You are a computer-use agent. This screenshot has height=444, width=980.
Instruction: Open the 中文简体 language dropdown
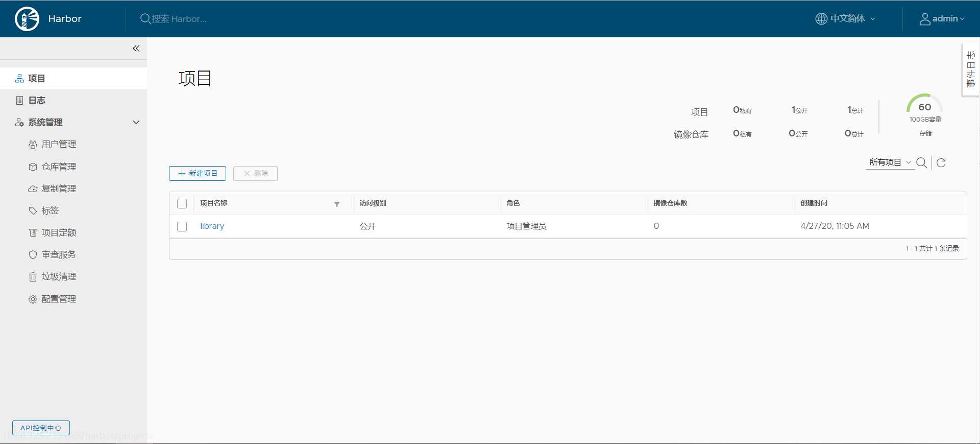(846, 19)
